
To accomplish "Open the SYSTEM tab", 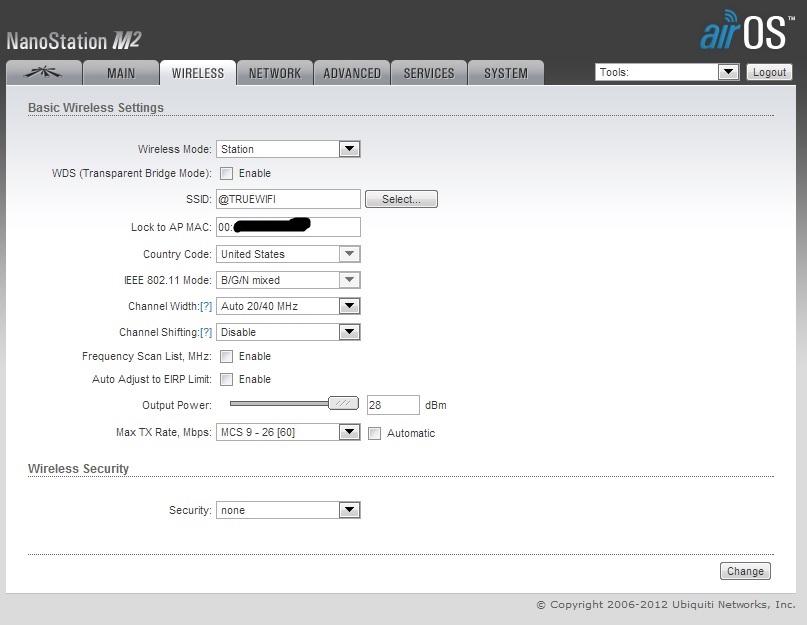I will pyautogui.click(x=505, y=73).
